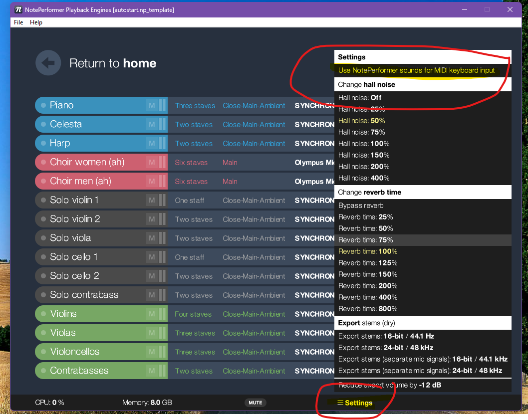Viewport: 528px width, 420px height.
Task: Choose Hall noise: 75%
Action: [x=423, y=132]
